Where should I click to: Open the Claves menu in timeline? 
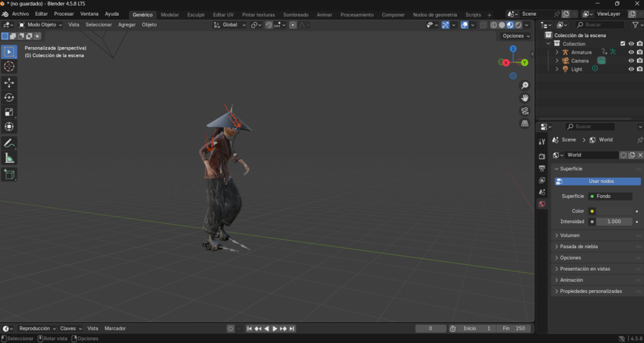pos(71,329)
